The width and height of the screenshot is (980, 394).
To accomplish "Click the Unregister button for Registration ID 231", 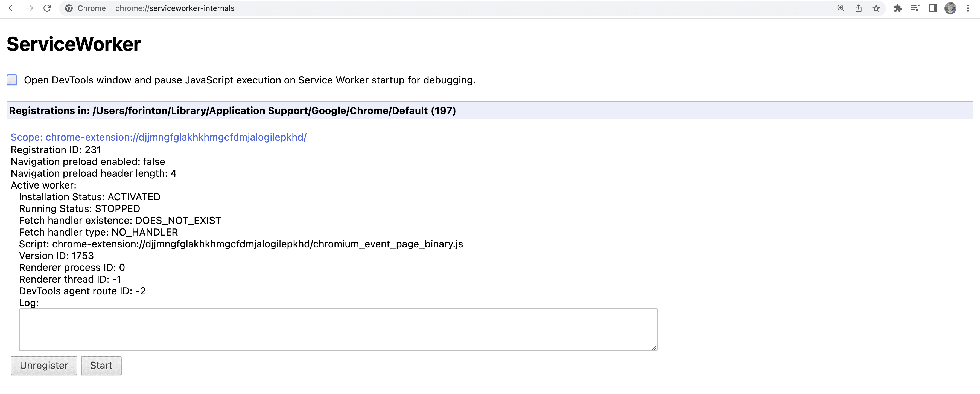I will [x=44, y=365].
